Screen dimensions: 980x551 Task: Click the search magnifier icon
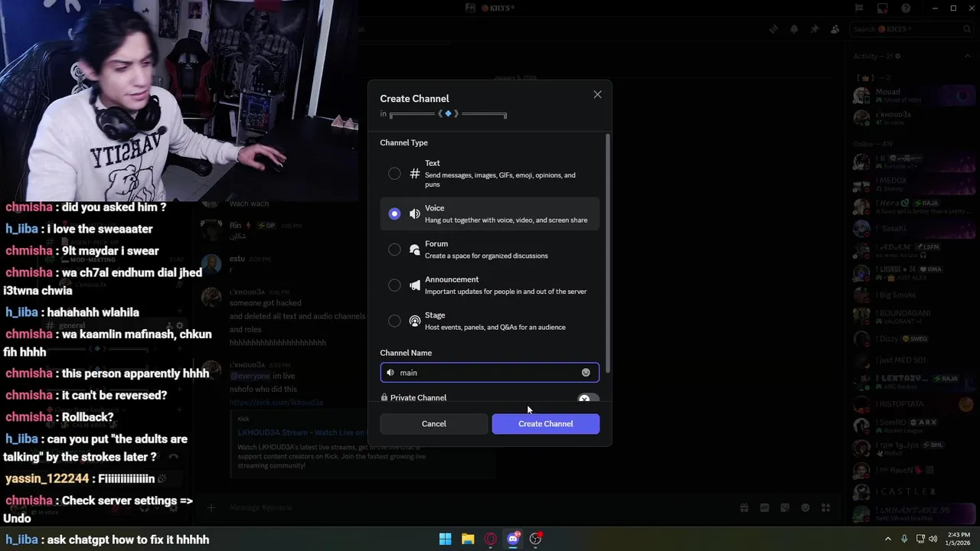(x=967, y=29)
